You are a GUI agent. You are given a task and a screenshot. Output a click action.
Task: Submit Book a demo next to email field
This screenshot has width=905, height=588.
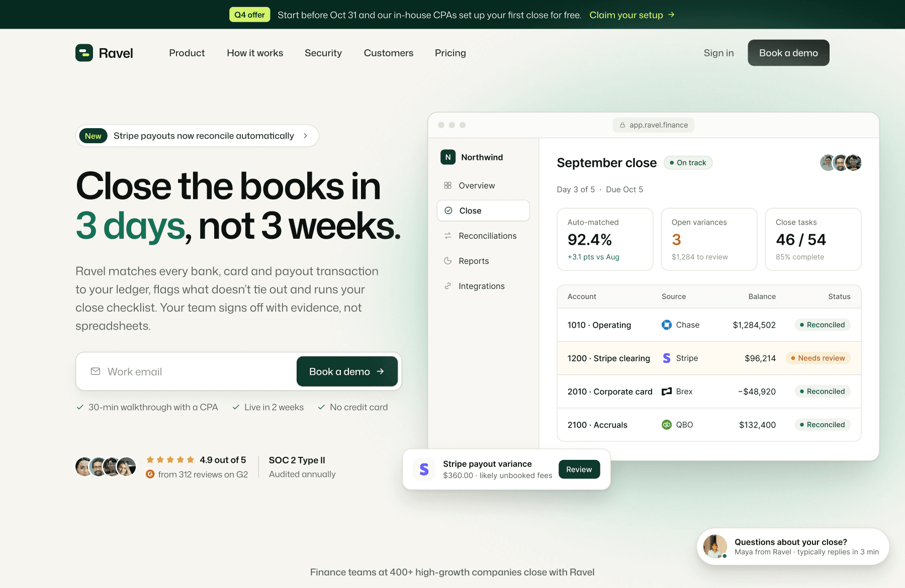point(347,371)
